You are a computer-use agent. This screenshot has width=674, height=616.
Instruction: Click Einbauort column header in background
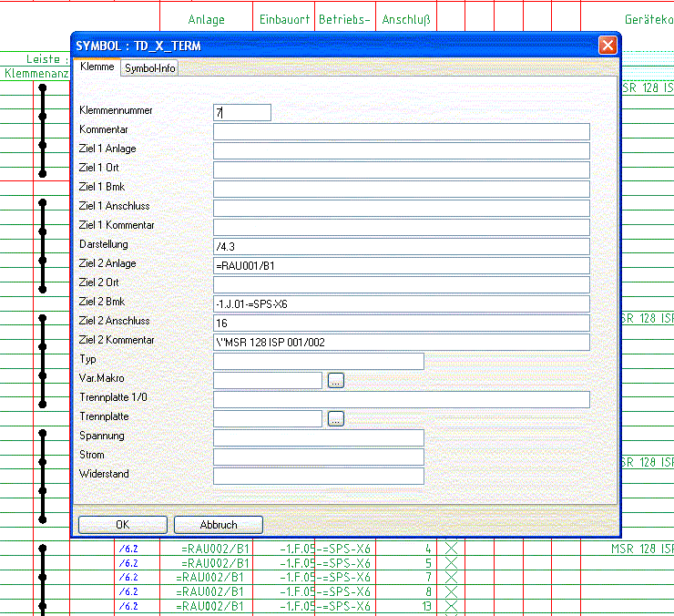tap(284, 19)
